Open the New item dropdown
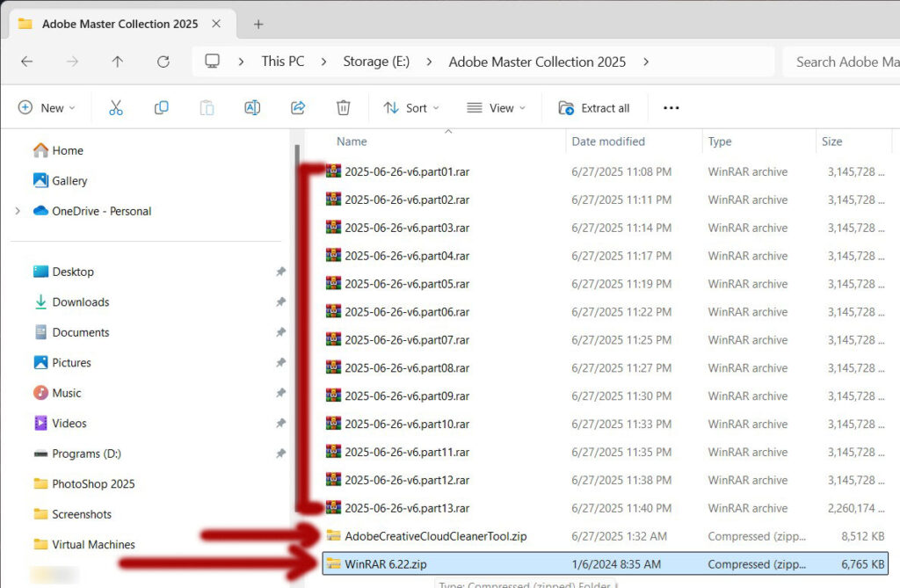Screen dimensions: 900x588 point(47,108)
